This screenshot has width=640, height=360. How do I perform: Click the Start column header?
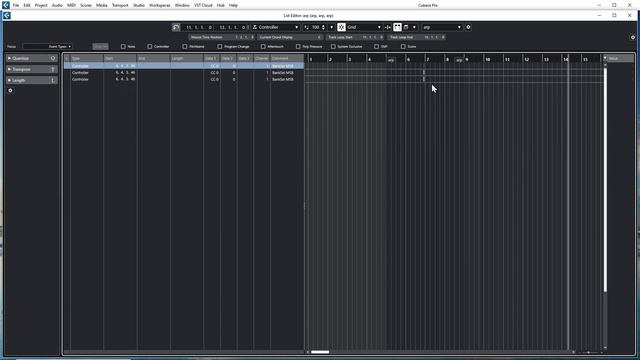click(x=120, y=58)
